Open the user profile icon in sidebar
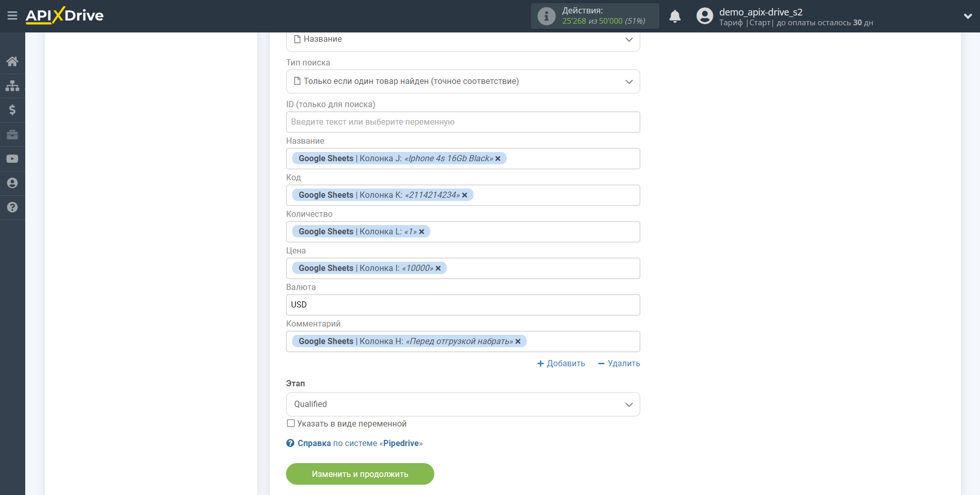Screen dimensions: 980x495 tap(12, 183)
